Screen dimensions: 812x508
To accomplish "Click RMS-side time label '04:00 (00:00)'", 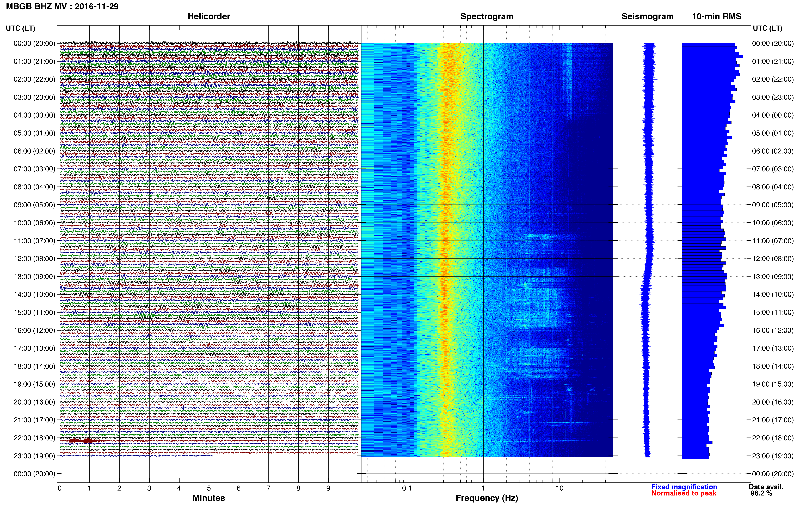I will pyautogui.click(x=773, y=115).
